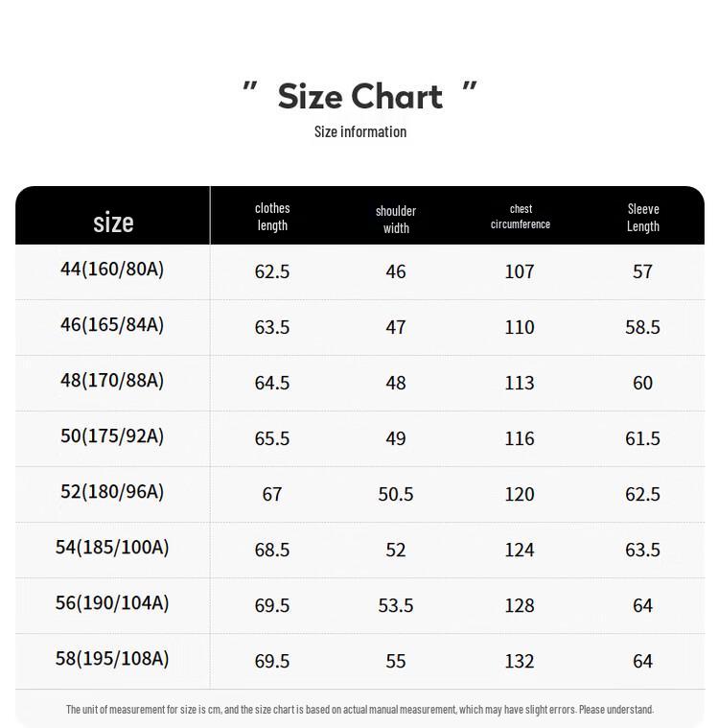
Task: Click the 58(195/108A) size row label
Action: point(112,659)
